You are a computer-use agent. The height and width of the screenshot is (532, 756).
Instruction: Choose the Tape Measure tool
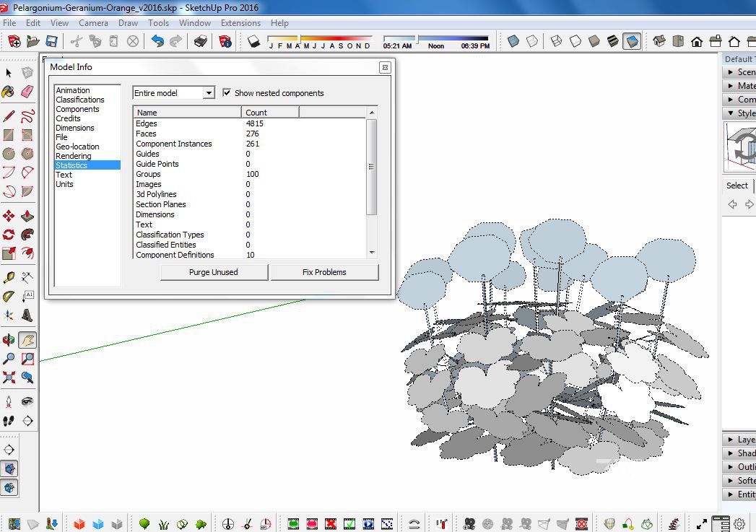click(x=9, y=277)
